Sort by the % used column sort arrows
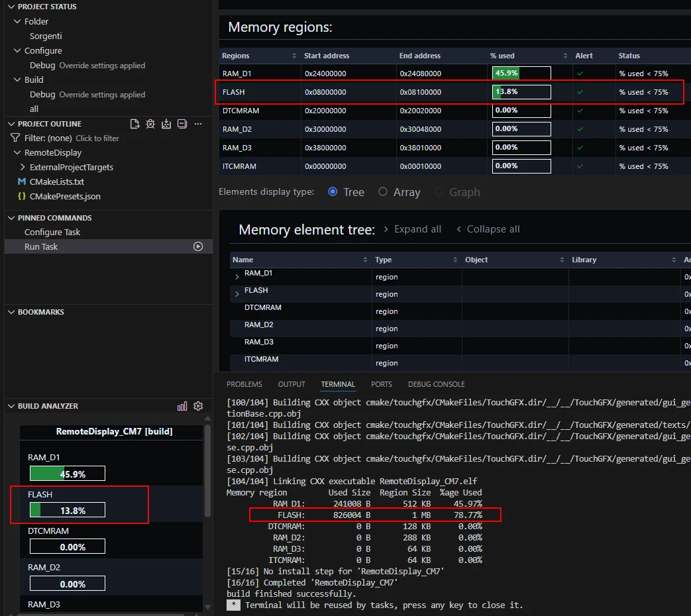 (x=565, y=56)
